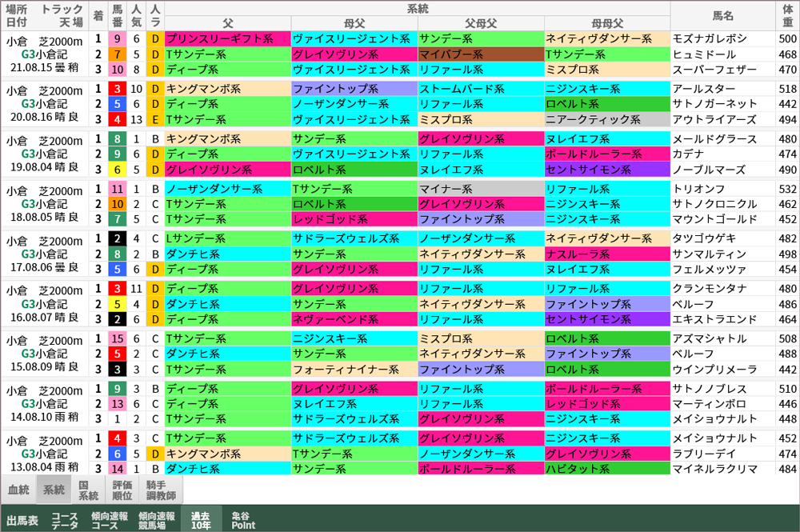Select 過去10年 in bottom navigation
This screenshot has width=800, height=532.
tap(201, 520)
